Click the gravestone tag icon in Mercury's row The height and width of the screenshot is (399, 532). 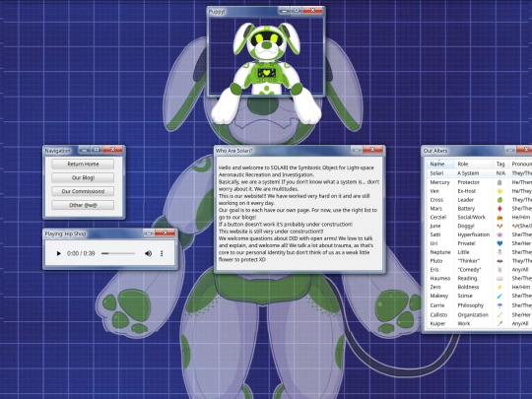pos(499,182)
